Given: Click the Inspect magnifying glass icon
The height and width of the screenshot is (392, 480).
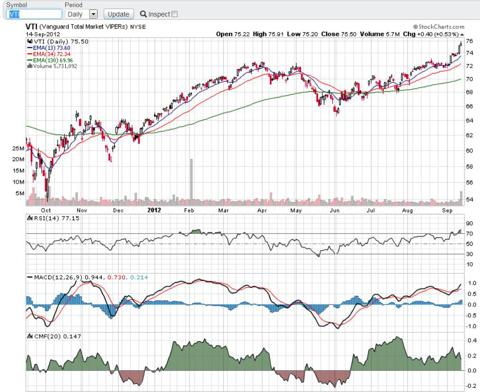Looking at the screenshot, I should pos(143,14).
